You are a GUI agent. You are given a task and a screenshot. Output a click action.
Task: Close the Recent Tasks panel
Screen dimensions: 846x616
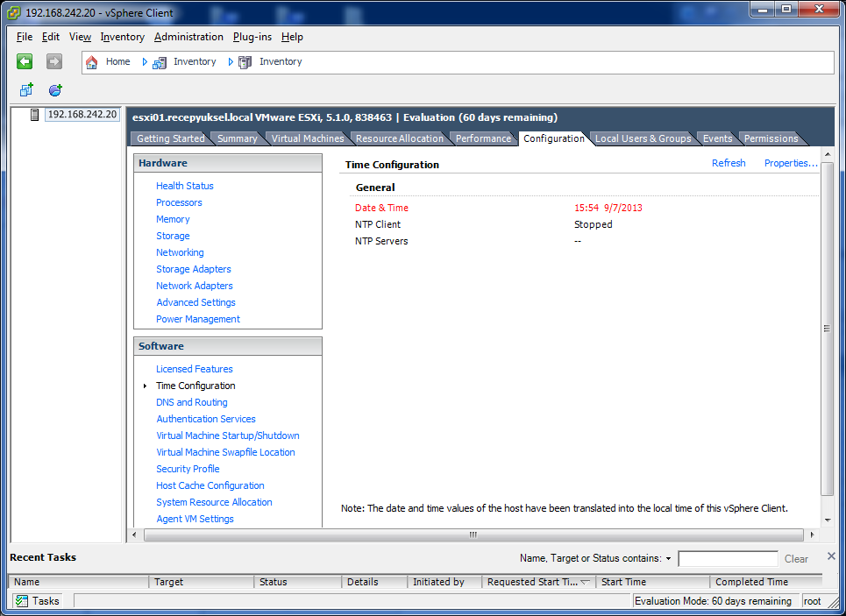tap(831, 556)
